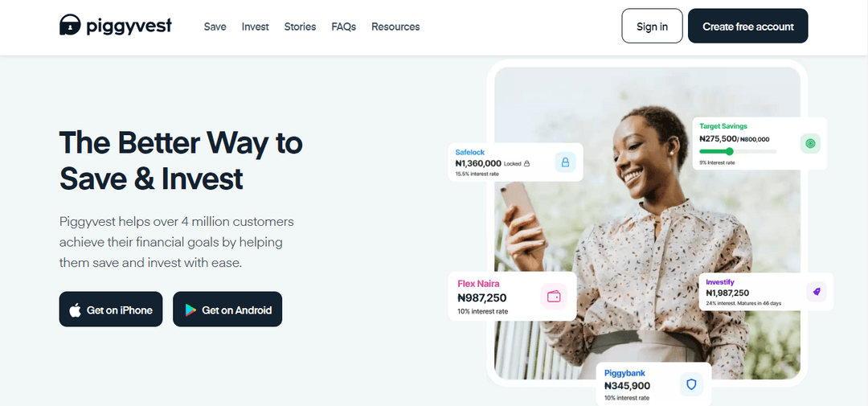The width and height of the screenshot is (868, 406).
Task: Click the Safelock ₦1,360,000 card
Action: tap(516, 162)
